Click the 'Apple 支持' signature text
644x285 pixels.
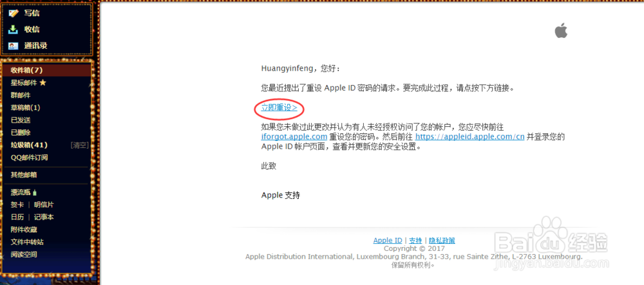point(281,195)
